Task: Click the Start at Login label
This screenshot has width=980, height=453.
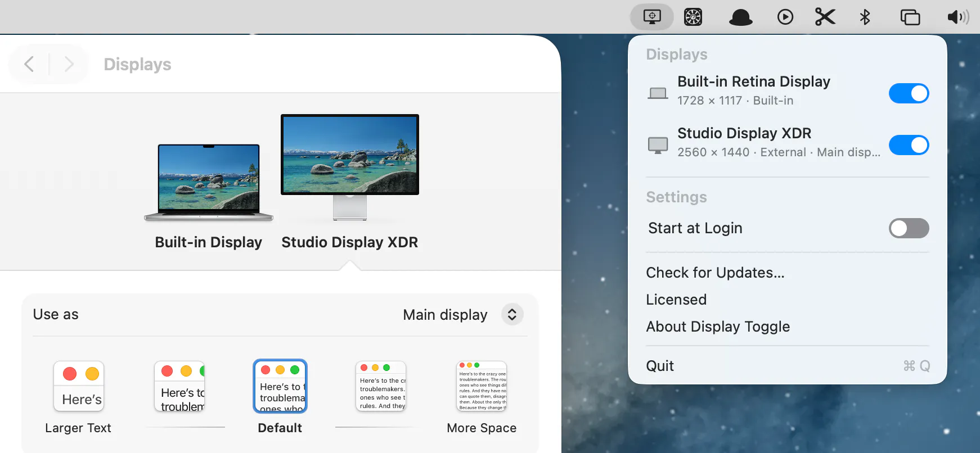Action: click(695, 228)
